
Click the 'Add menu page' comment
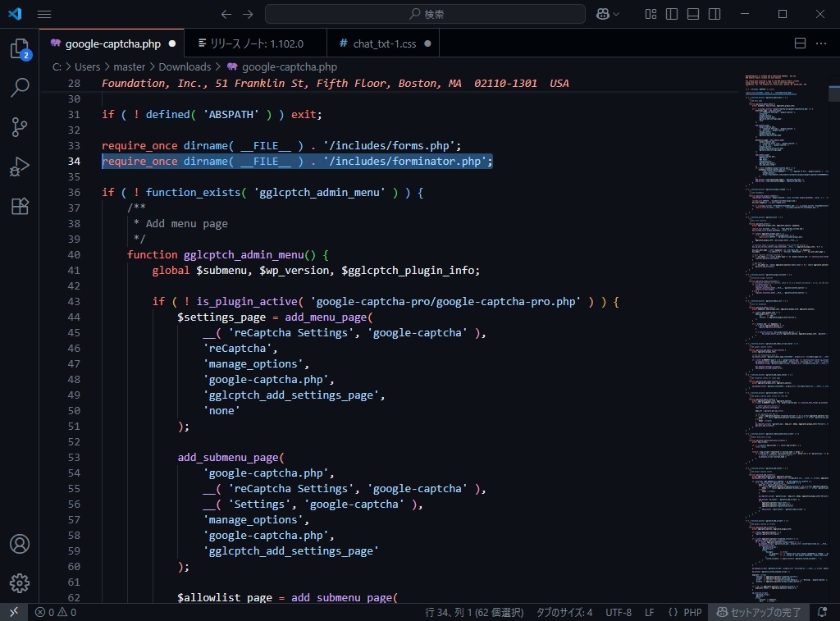coord(186,223)
